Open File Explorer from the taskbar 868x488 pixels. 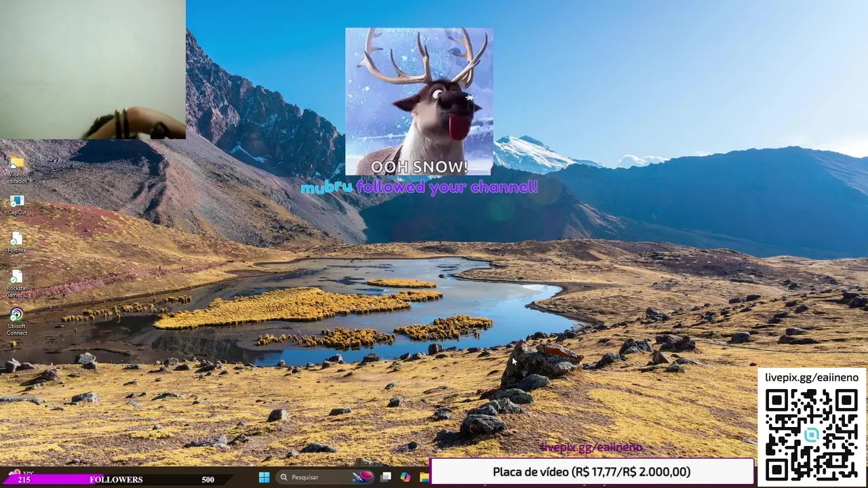[425, 477]
